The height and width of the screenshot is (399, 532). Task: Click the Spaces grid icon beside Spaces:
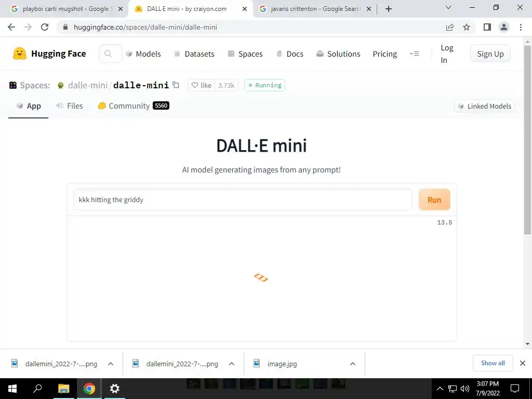[x=13, y=85]
